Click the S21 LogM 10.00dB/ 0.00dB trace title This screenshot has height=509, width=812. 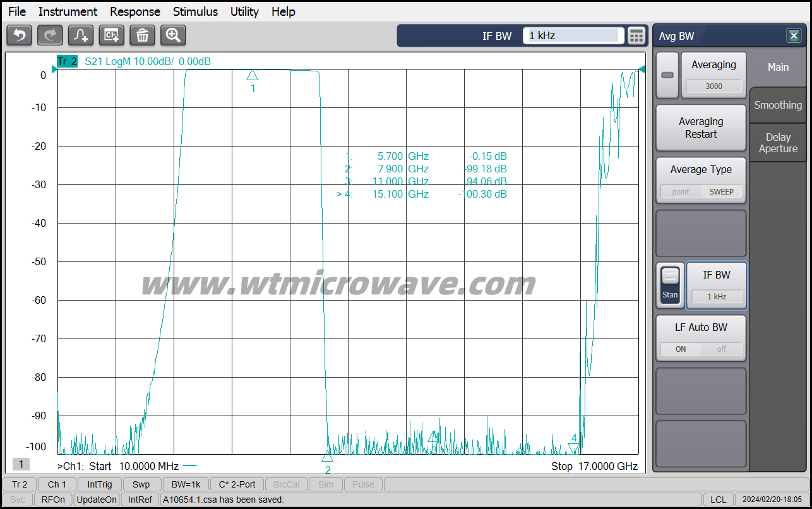pos(148,61)
